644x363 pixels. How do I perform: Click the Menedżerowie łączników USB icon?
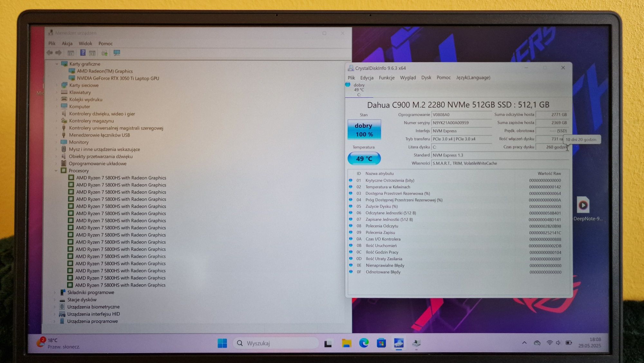point(64,135)
